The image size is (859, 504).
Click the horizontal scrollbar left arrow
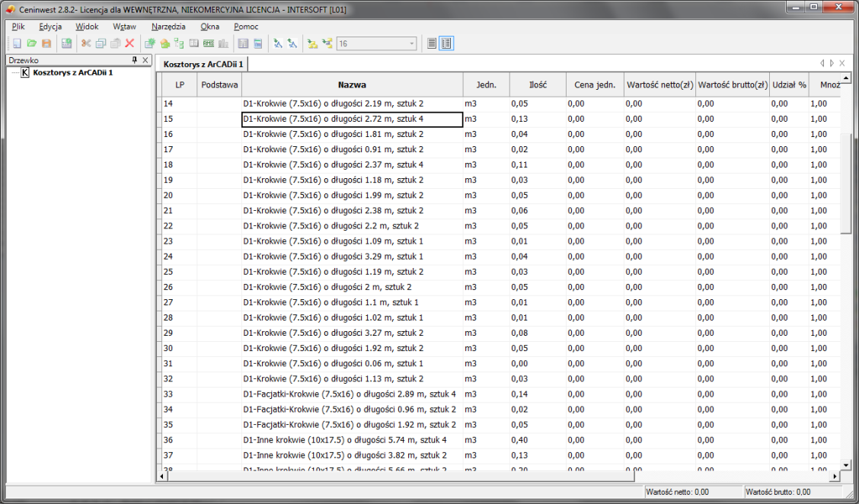point(161,477)
